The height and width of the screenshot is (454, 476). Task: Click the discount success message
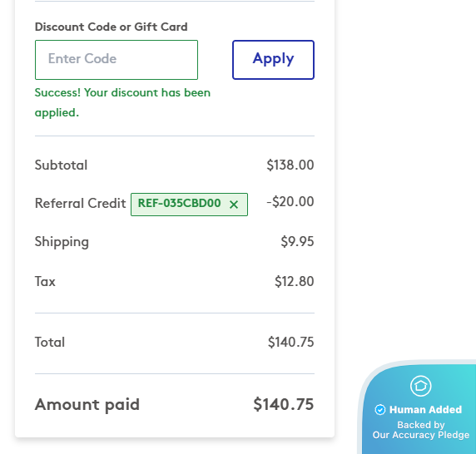coord(122,102)
